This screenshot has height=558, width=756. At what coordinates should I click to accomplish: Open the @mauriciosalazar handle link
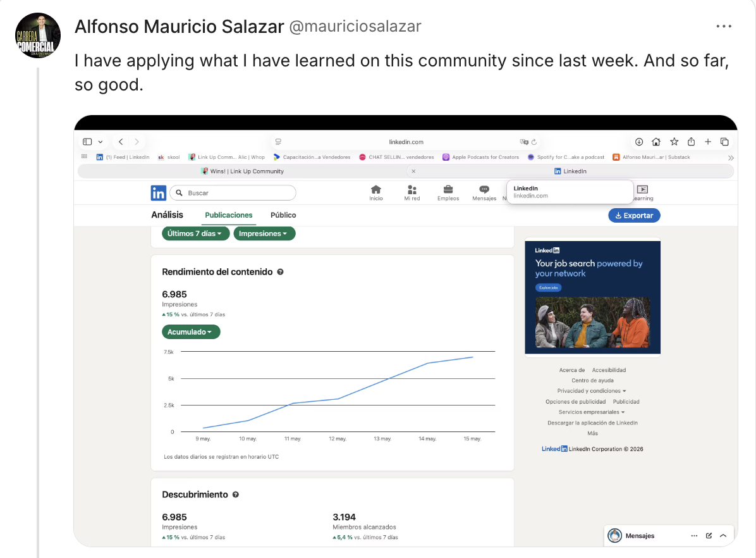coord(355,26)
